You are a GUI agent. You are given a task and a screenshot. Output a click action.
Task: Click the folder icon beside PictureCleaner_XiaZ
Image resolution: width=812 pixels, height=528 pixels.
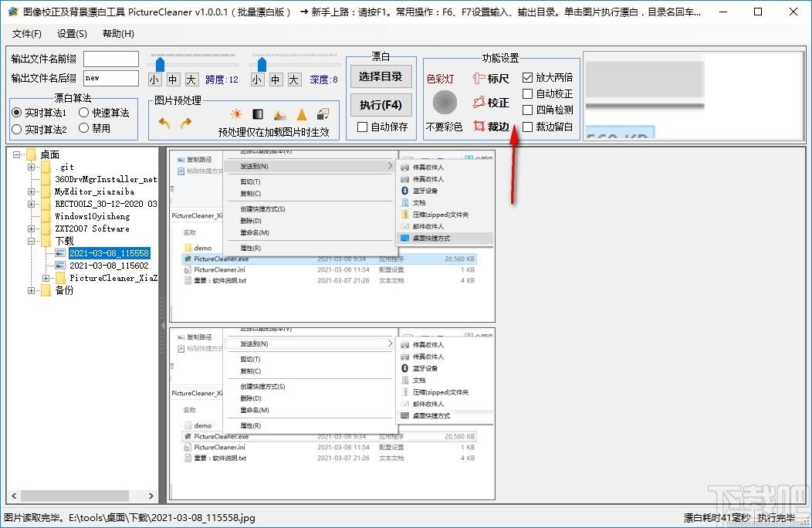tap(60, 278)
